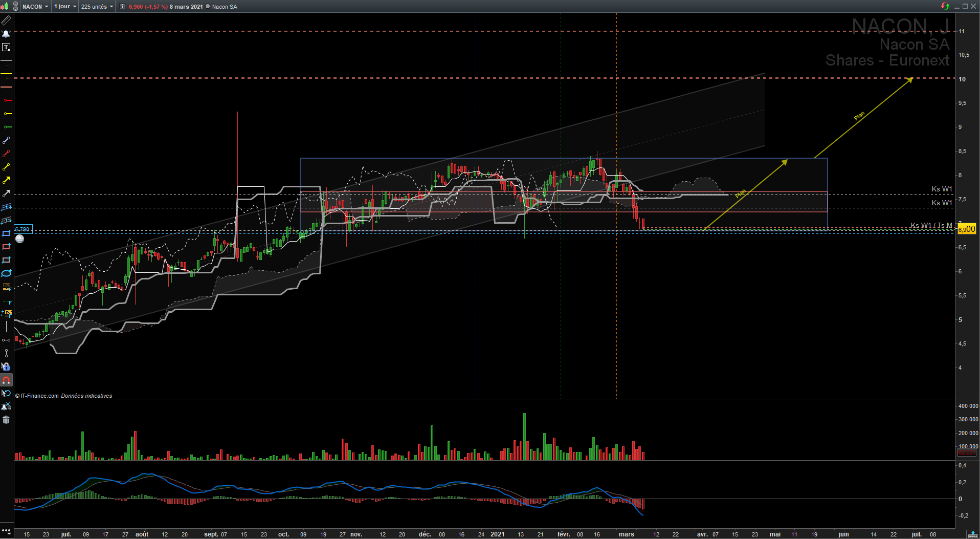Viewport: 980px width, 539px height.
Task: Click the '8 mars 2021' date text
Action: point(186,7)
